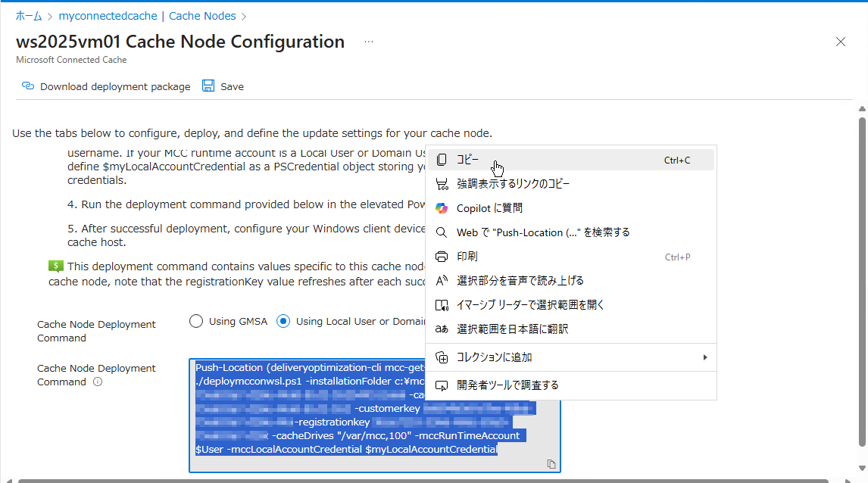
Task: Click the highlighted-link copy icon
Action: coord(442,183)
